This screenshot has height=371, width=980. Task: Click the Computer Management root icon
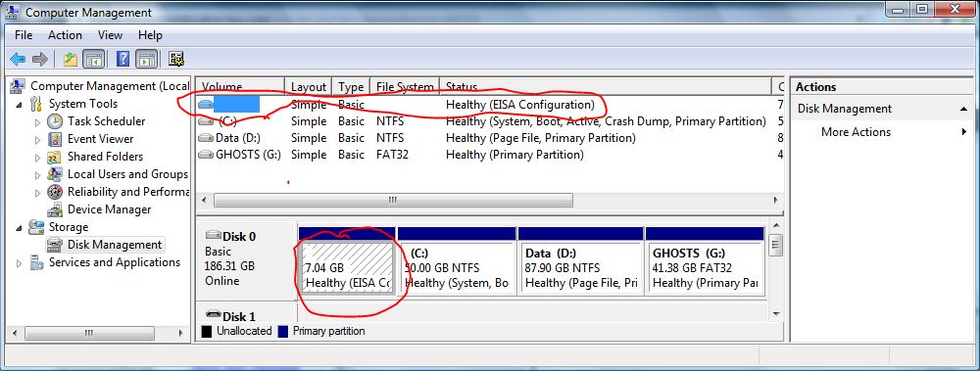[18, 86]
